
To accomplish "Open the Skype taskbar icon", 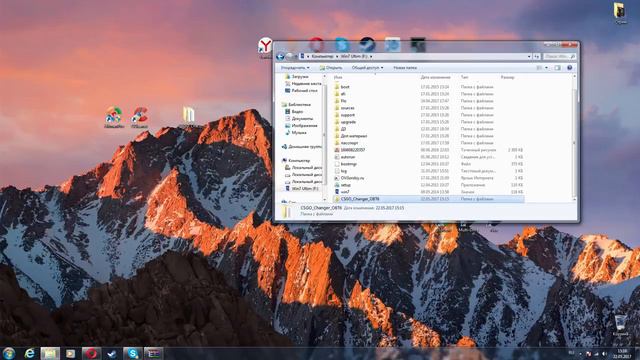I will point(133,353).
